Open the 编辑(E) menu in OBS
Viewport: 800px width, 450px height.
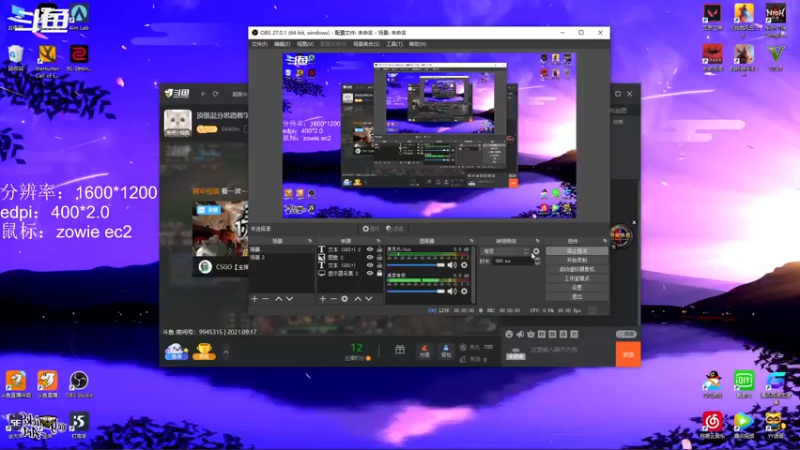[x=282, y=44]
